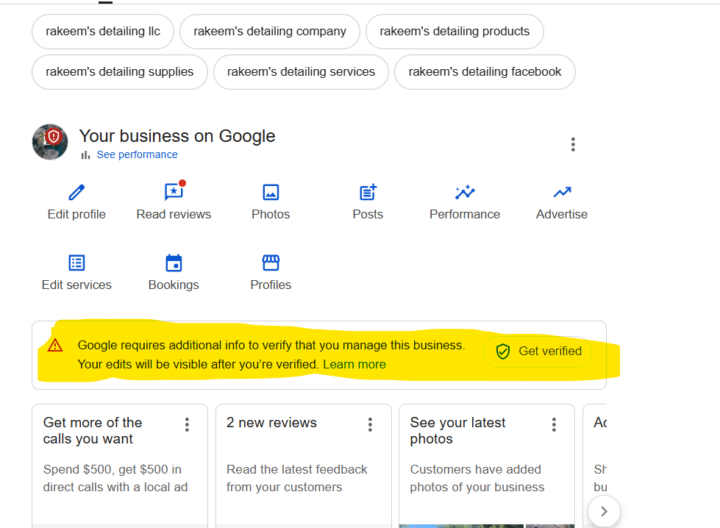Click Customers have added photos text
The height and width of the screenshot is (528, 720).
[477, 478]
